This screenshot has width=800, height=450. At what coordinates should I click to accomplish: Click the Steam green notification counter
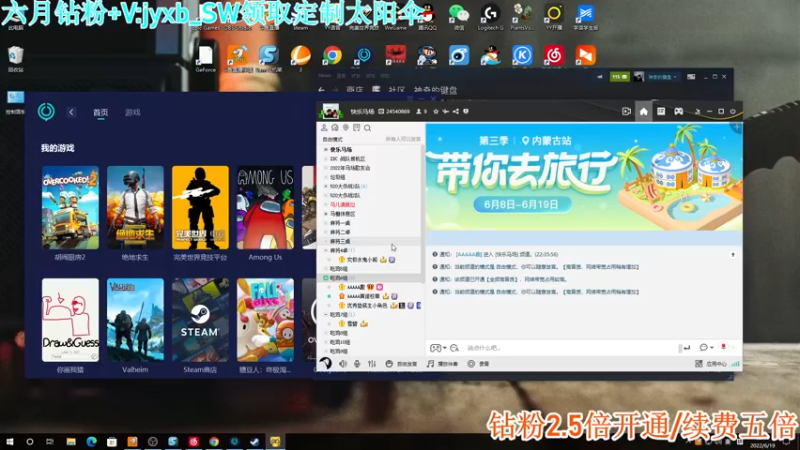click(x=620, y=77)
